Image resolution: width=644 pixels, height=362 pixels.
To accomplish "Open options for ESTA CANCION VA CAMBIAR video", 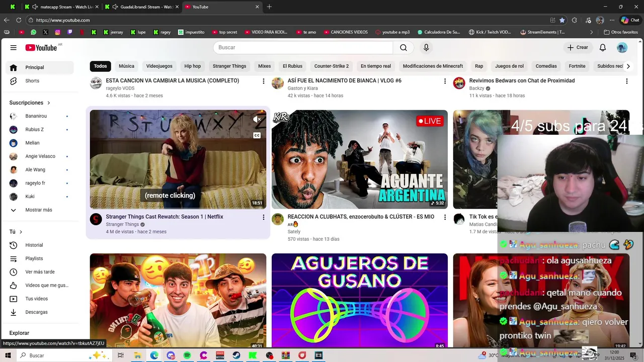I will click(x=263, y=81).
